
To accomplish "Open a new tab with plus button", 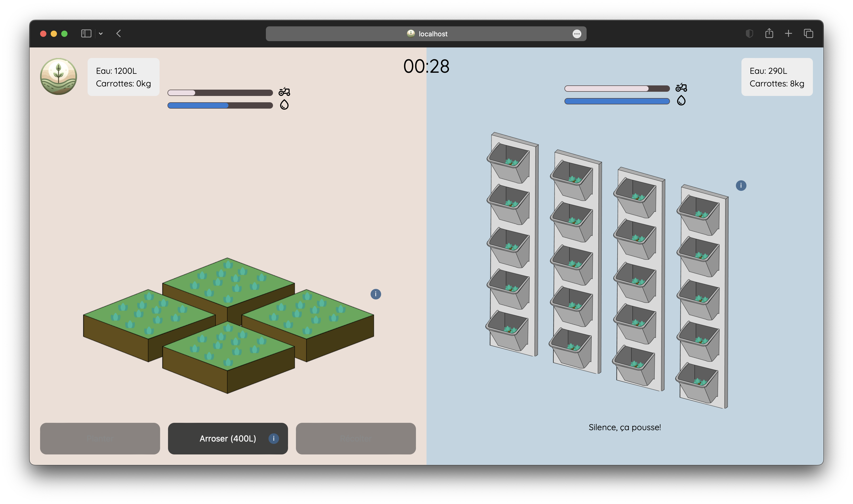I will pos(788,34).
